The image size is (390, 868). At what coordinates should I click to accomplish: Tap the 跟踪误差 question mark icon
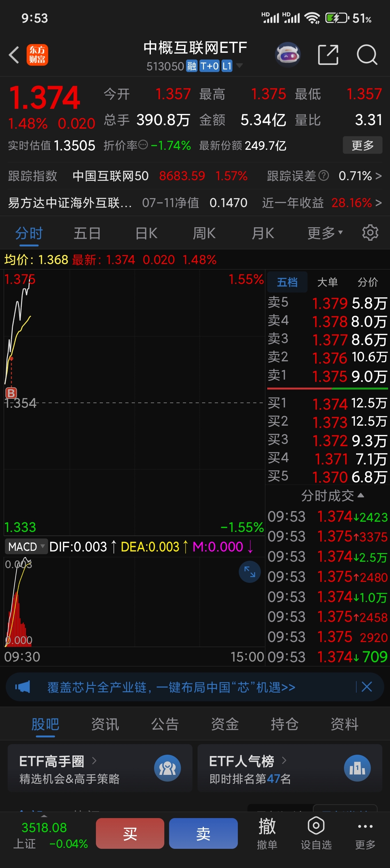coord(324,176)
